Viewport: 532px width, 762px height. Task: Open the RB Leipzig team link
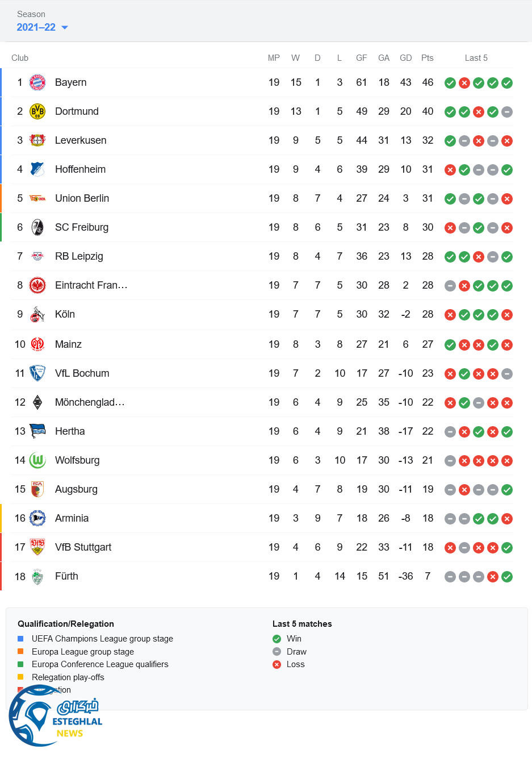pos(79,256)
